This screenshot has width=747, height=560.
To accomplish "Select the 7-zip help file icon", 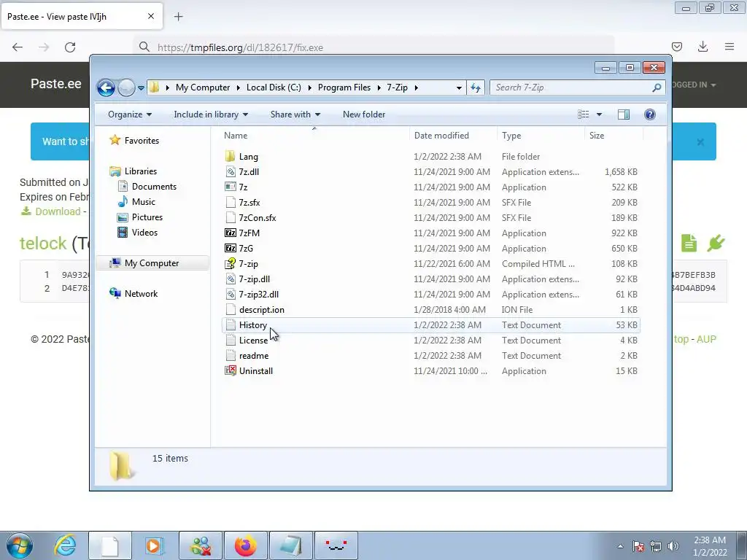I will point(230,263).
